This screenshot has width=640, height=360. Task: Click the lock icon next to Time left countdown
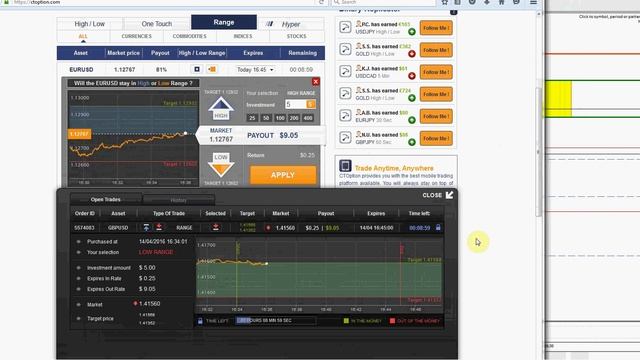[x=438, y=227]
